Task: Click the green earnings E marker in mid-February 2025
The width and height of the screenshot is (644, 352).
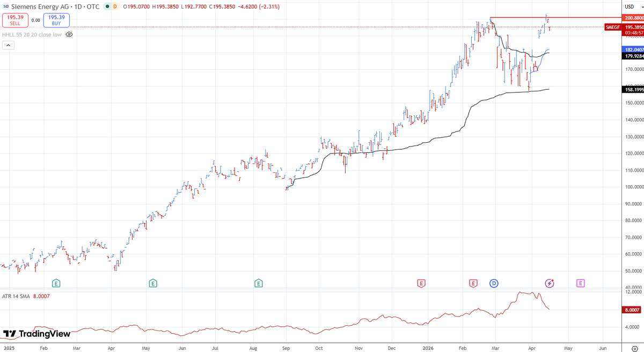Action: 56,282
